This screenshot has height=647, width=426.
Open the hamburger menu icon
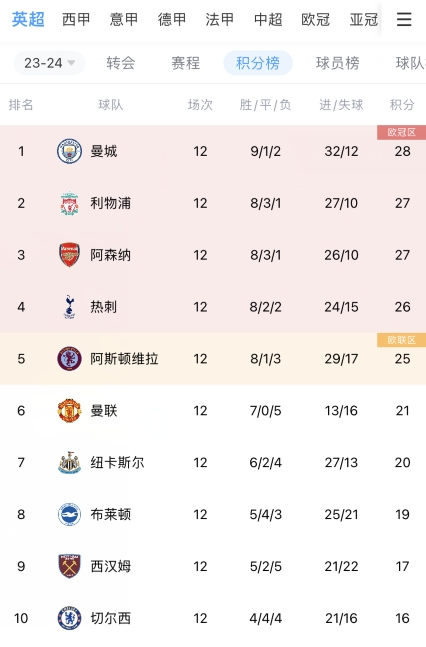tap(404, 19)
